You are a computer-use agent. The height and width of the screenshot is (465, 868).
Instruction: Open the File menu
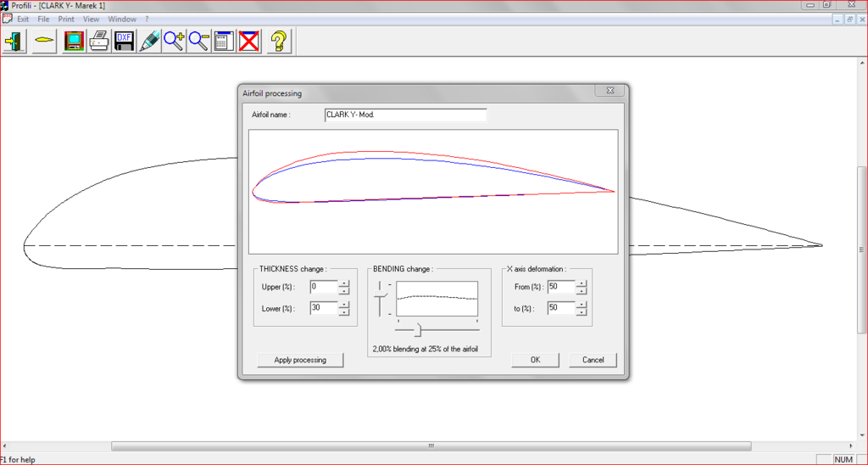click(x=43, y=19)
